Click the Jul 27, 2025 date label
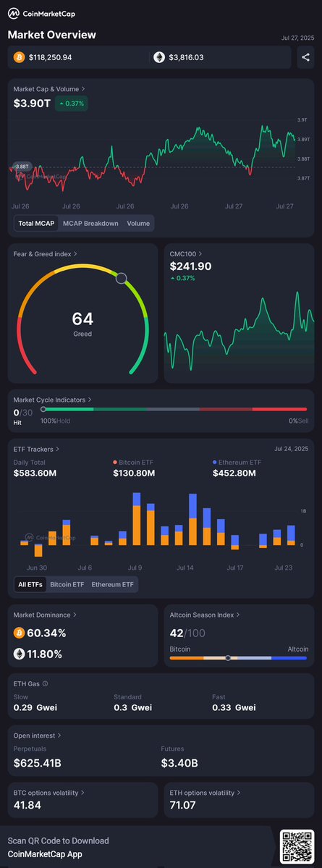 click(297, 38)
